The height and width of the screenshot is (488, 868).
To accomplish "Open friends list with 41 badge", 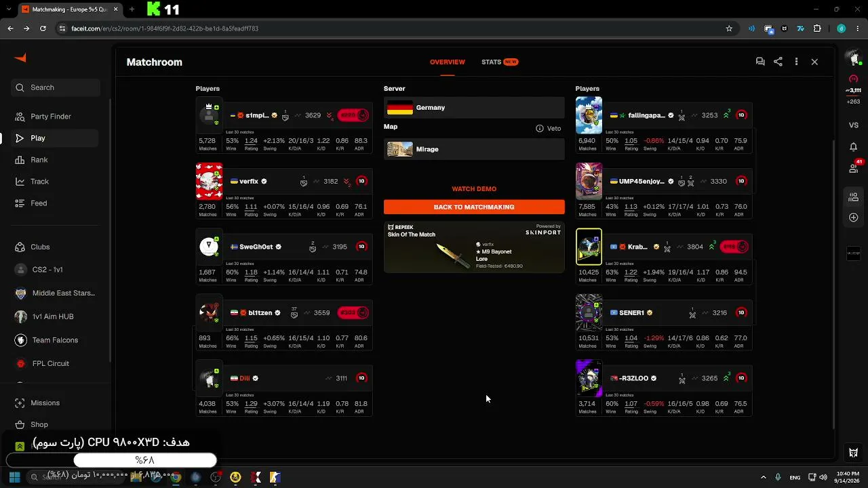I will pos(854,167).
